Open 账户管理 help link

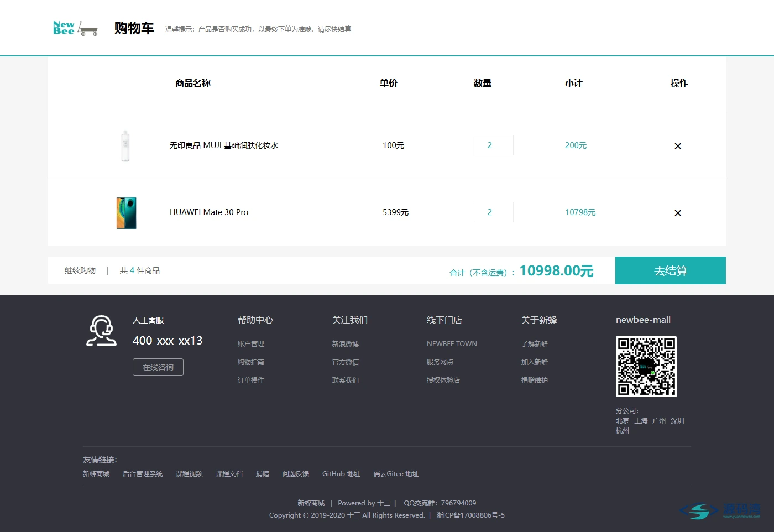tap(251, 344)
